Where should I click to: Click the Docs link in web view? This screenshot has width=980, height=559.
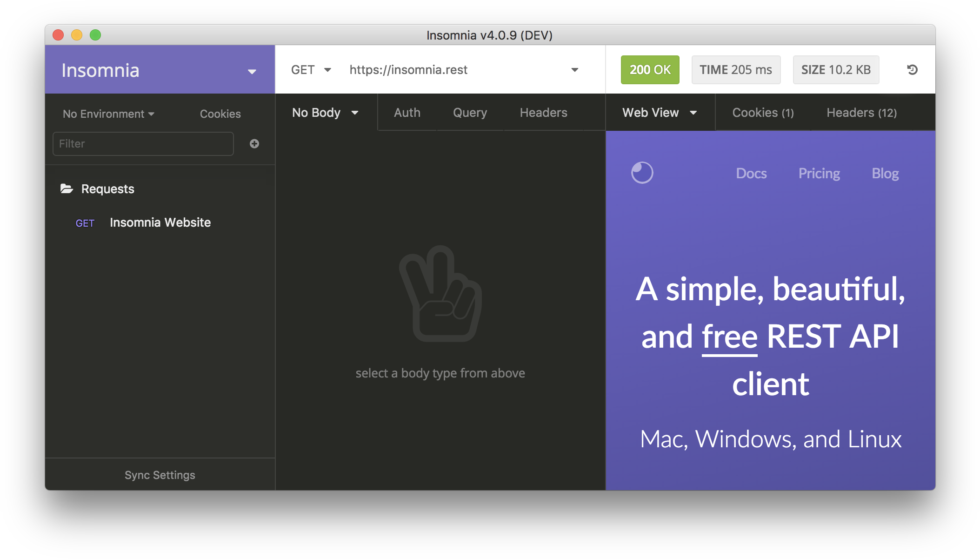click(751, 173)
